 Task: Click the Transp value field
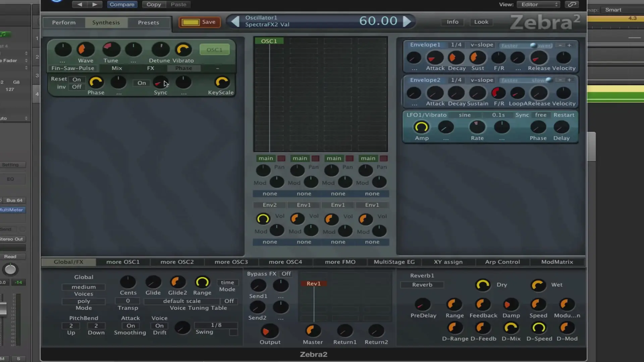coord(128,301)
